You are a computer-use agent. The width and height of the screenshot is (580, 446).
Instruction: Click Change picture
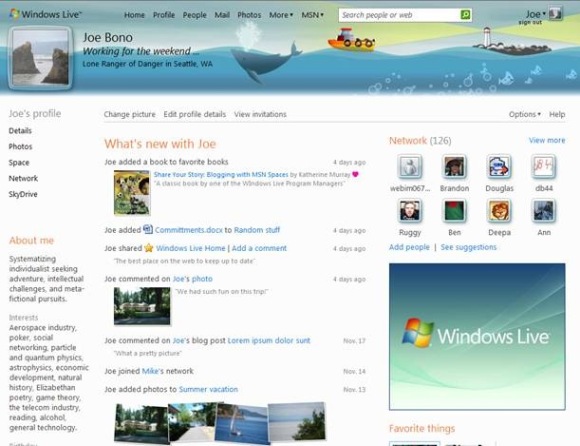pyautogui.click(x=129, y=114)
